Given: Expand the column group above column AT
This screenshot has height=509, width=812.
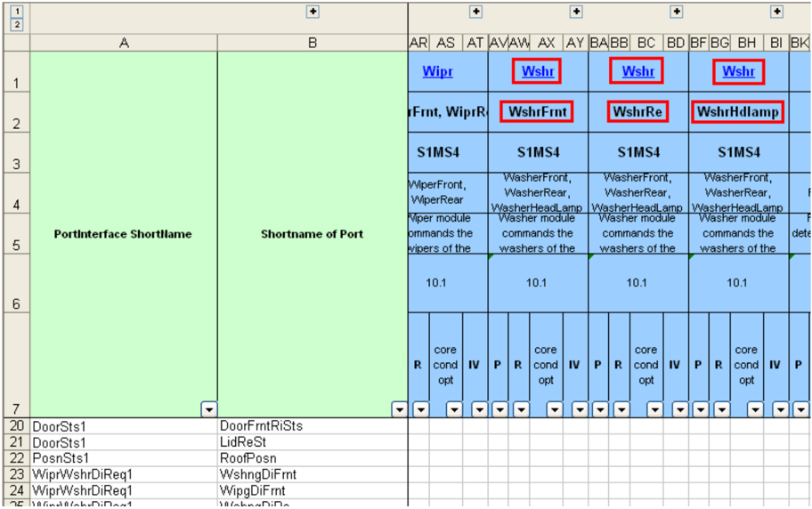Looking at the screenshot, I should click(x=475, y=12).
